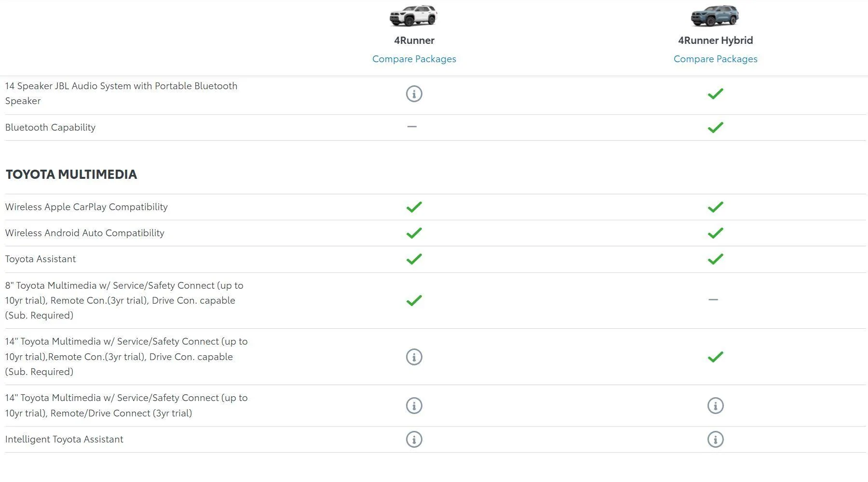Click Wireless Android Auto checkmark under 4Runner Hybrid
The height and width of the screenshot is (482, 868).
(715, 233)
